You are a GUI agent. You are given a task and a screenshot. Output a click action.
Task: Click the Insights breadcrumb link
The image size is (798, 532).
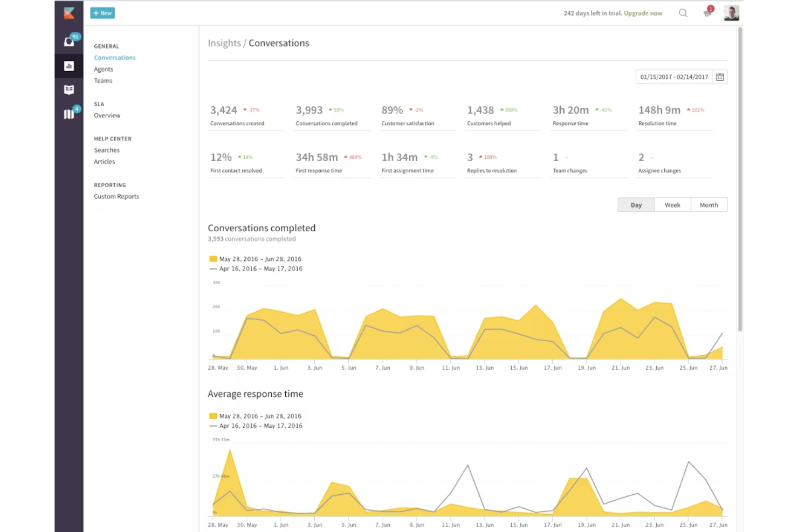(x=224, y=43)
